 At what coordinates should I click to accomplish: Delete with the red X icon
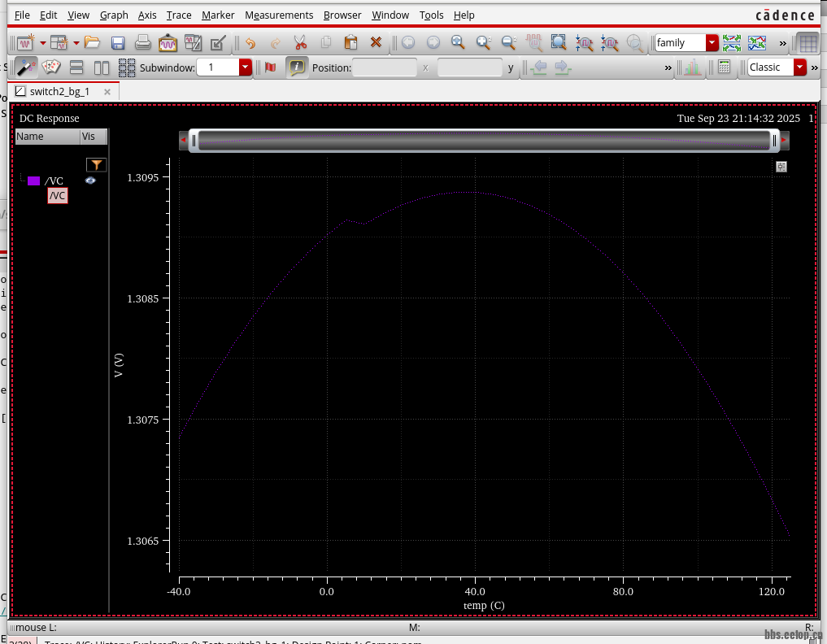pos(376,42)
